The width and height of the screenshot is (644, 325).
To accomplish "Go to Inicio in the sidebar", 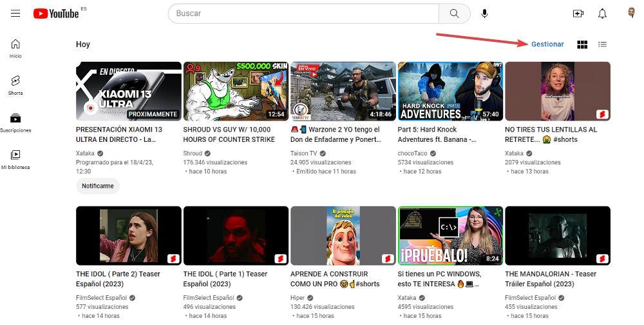I will (15, 48).
